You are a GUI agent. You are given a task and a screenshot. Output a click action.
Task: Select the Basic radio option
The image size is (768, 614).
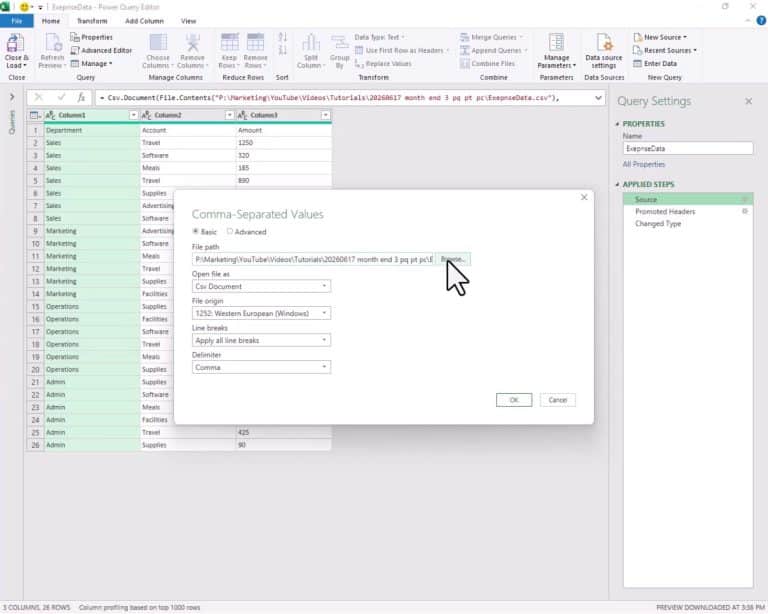coord(195,232)
